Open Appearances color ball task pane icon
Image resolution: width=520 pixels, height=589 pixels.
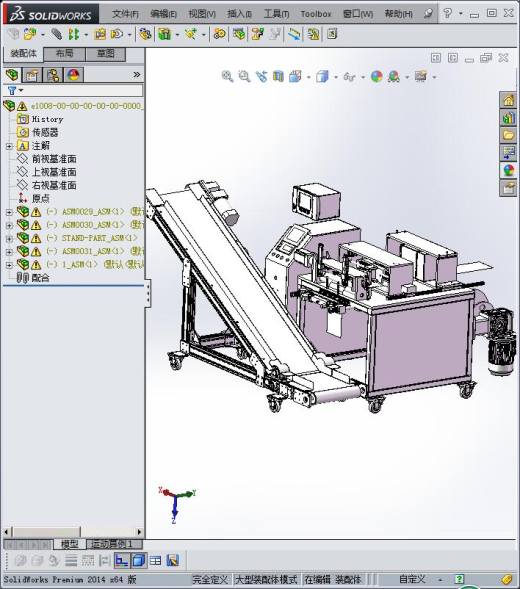[x=508, y=170]
